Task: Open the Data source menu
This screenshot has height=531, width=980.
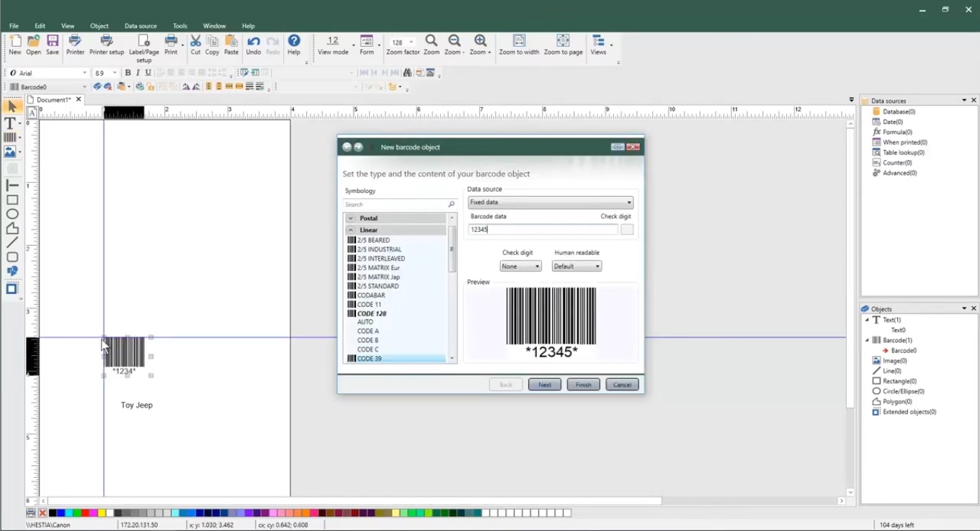Action: (x=141, y=26)
